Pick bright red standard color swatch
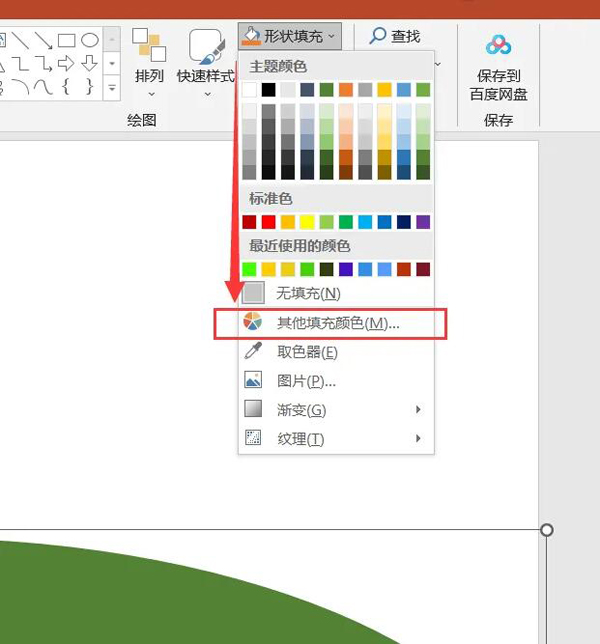 pyautogui.click(x=269, y=222)
